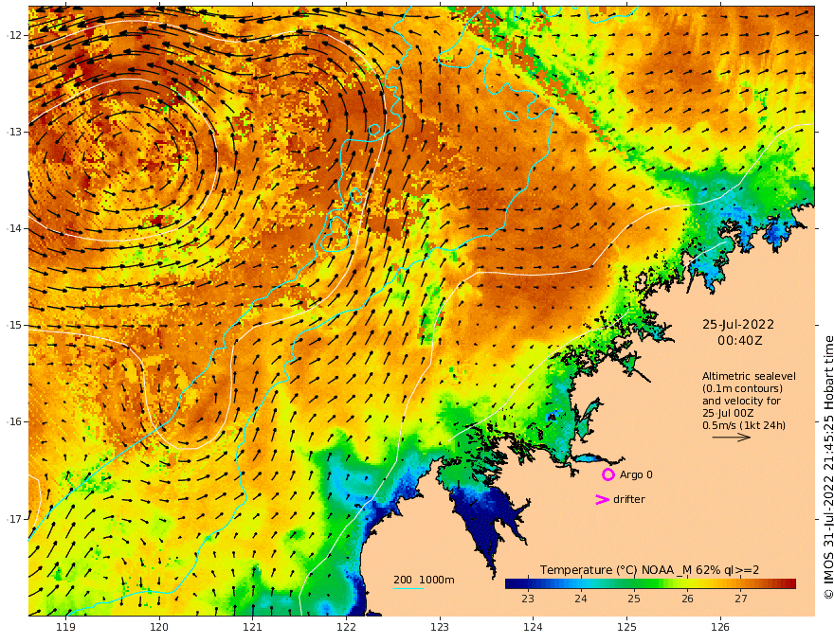
Task: Click latitude axis label -13
Action: pyautogui.click(x=14, y=132)
